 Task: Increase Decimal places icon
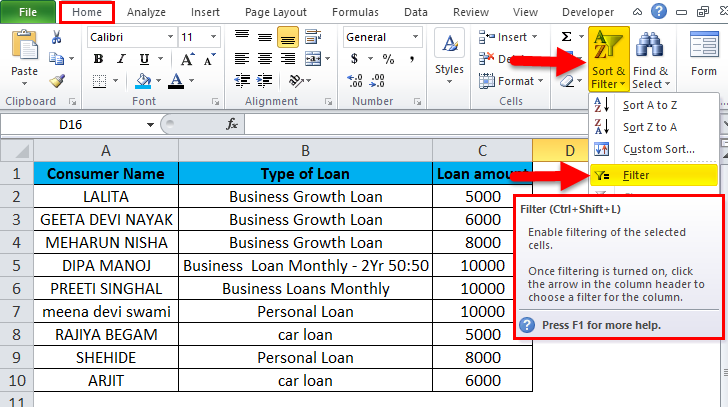pyautogui.click(x=355, y=81)
